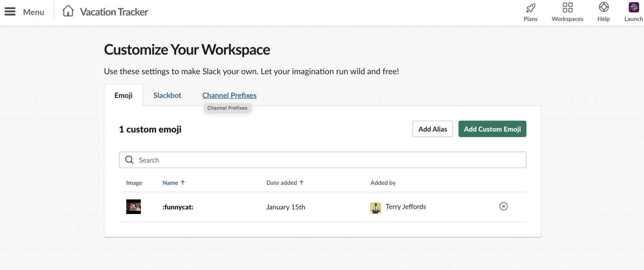Sort by Name column header
Viewport: 644px width, 270px height.
pos(174,183)
